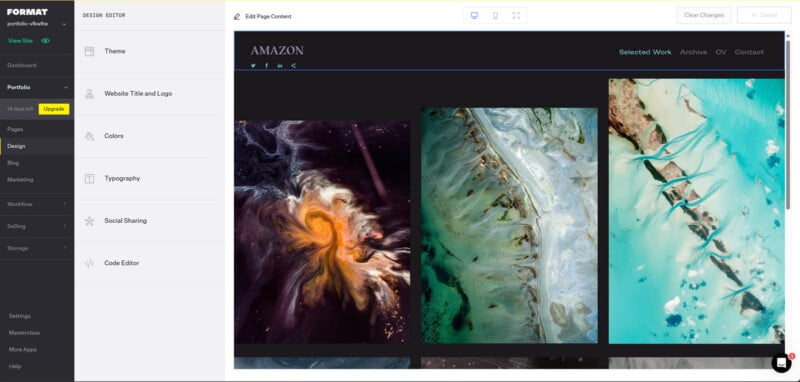Open the chat support bubble
The height and width of the screenshot is (382, 800).
[x=781, y=362]
